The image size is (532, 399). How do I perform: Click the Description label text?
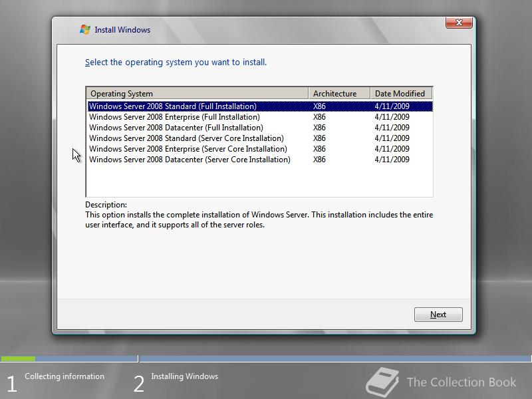point(106,205)
